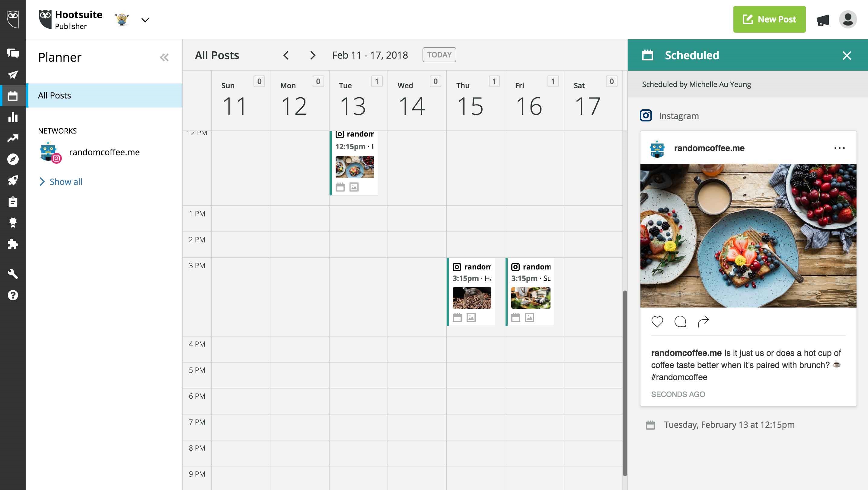868x490 pixels.
Task: Click the Sat 17 day header
Action: 593,101
